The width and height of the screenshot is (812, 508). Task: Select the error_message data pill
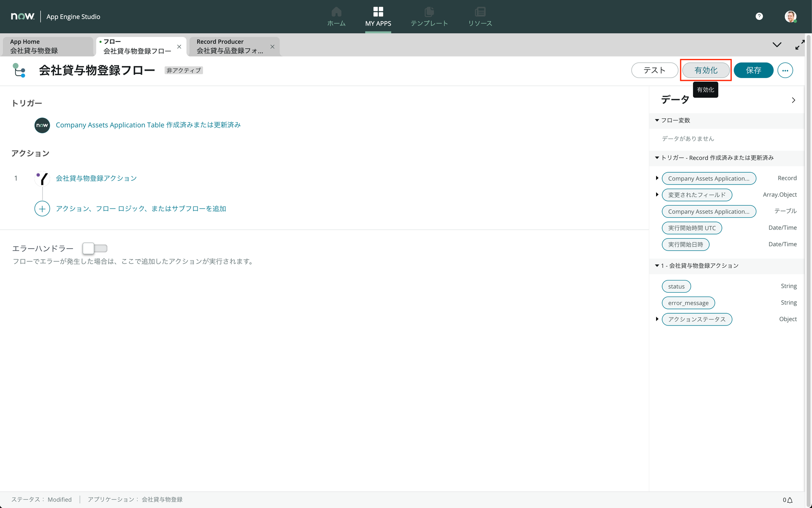[688, 303]
